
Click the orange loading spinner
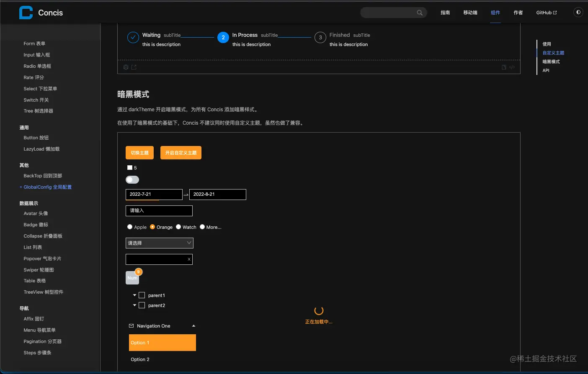[x=319, y=310]
